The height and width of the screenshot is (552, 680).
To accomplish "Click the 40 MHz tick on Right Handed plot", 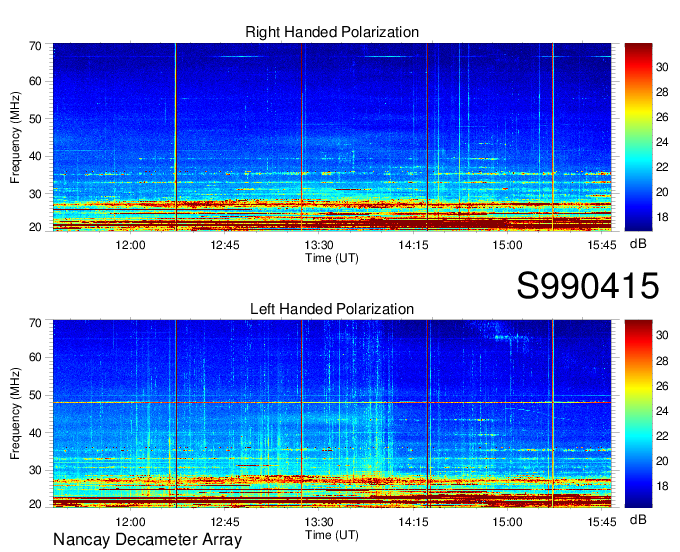I will click(35, 157).
